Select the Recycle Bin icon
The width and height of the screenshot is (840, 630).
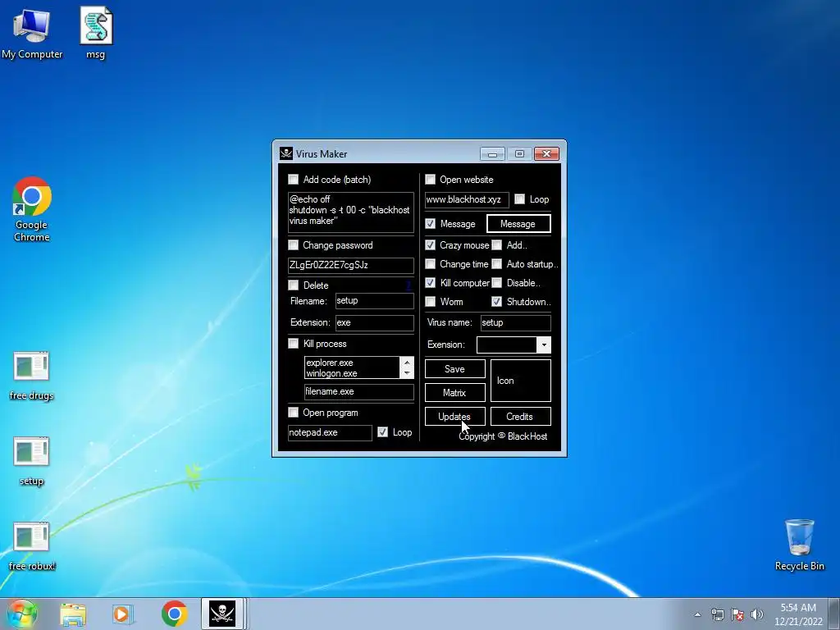coord(799,546)
